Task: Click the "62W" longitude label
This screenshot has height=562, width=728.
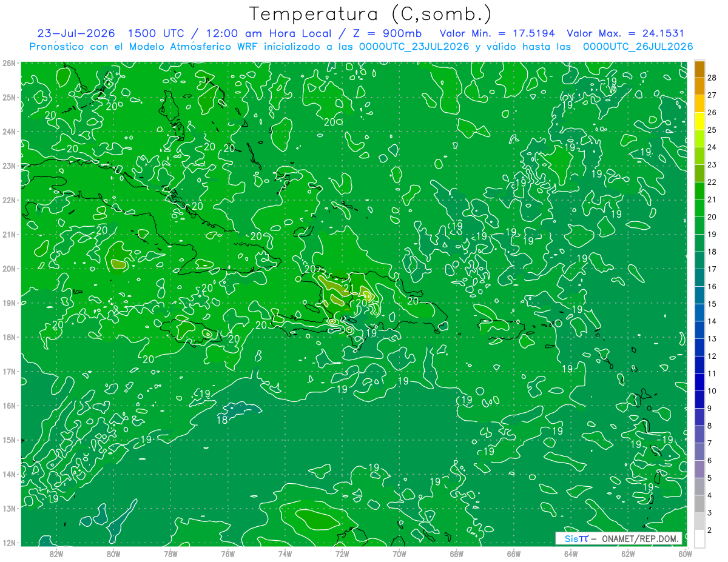Action: (628, 554)
